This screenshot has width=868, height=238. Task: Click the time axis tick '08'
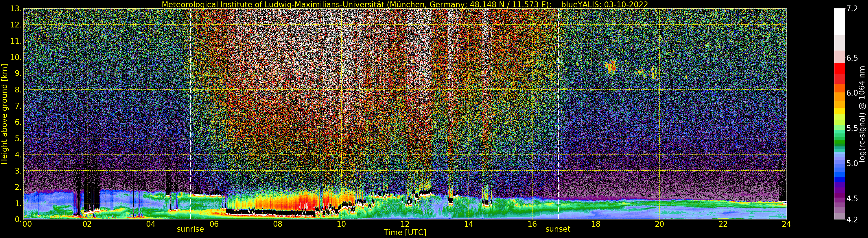coord(278,224)
